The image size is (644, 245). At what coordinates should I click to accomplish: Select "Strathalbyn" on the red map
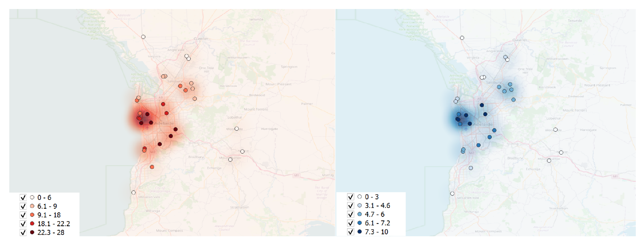pos(239,207)
